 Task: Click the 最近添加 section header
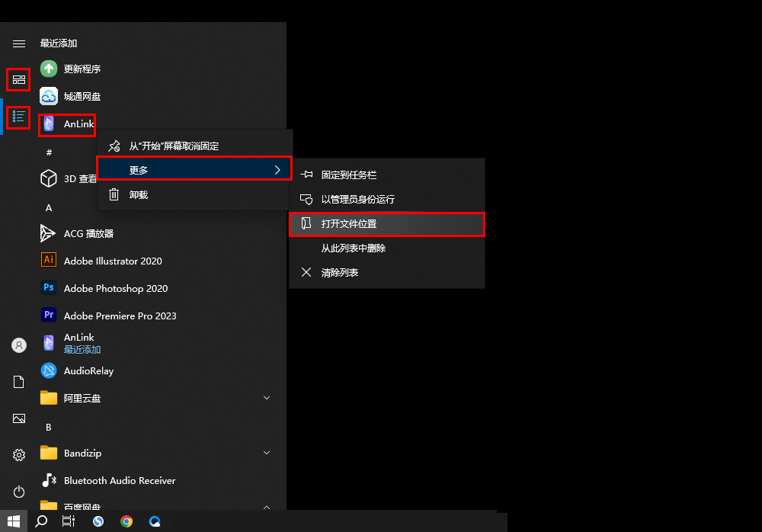click(x=59, y=43)
